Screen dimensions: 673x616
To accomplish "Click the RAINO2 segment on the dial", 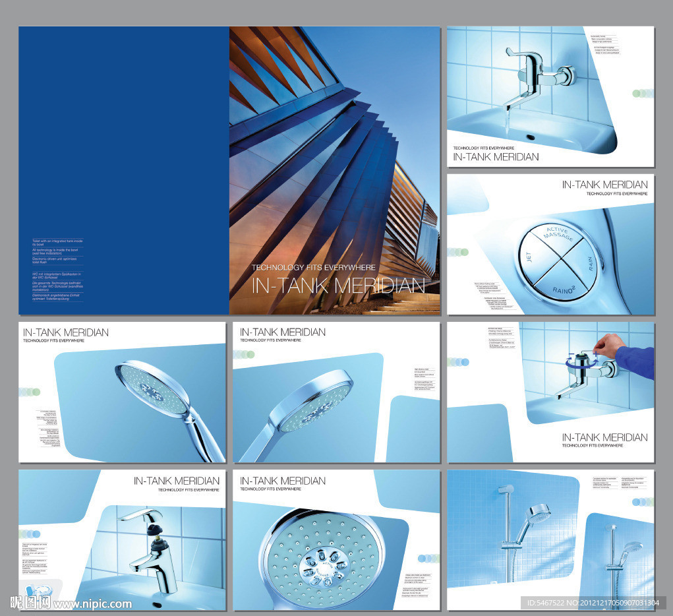I will (562, 284).
